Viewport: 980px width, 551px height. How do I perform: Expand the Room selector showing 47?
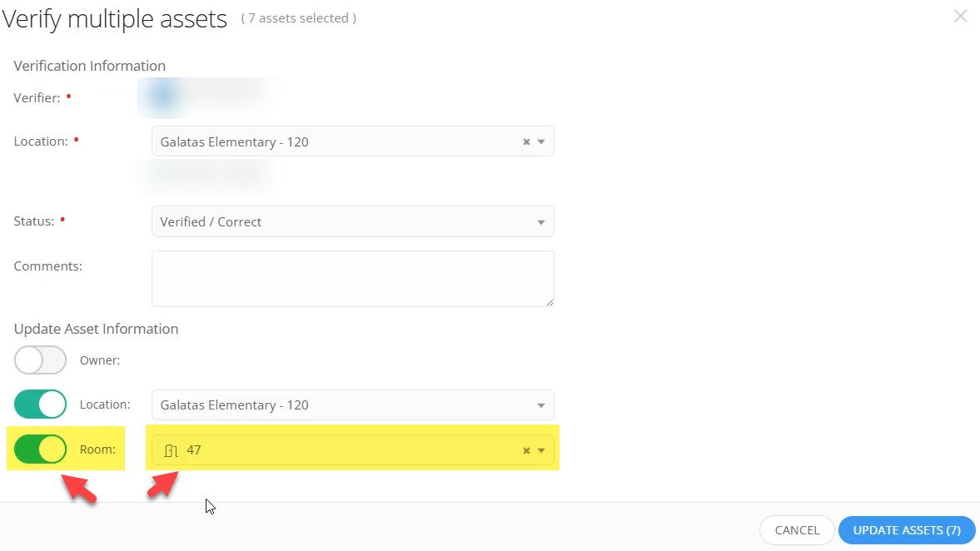(541, 449)
